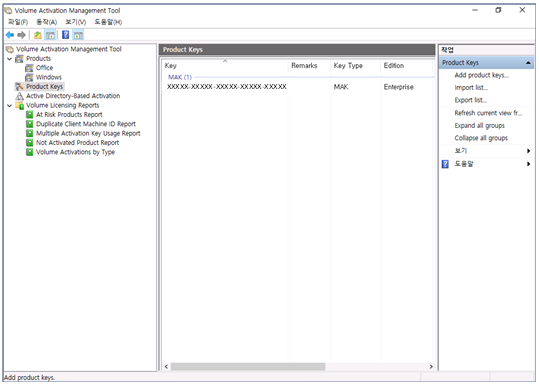Click the Windows node icon
539x384 pixels.
pos(29,77)
